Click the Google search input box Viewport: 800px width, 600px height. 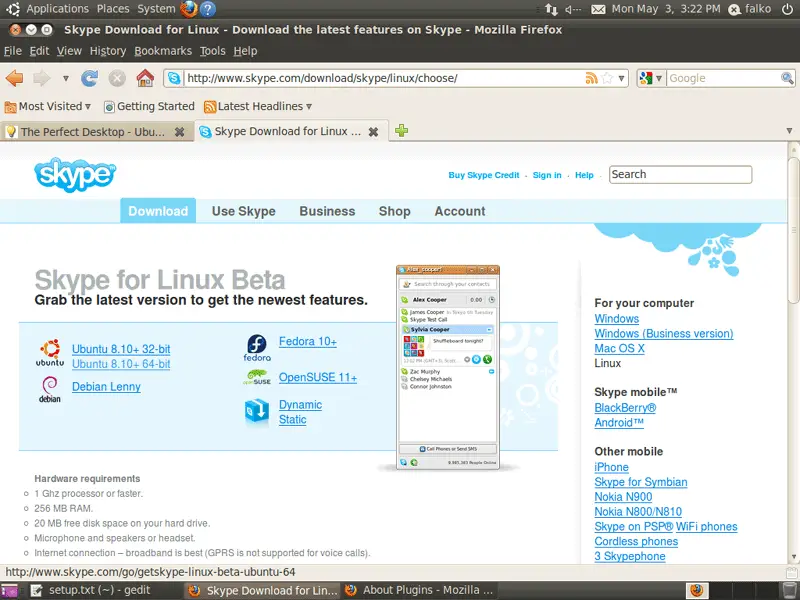click(723, 78)
